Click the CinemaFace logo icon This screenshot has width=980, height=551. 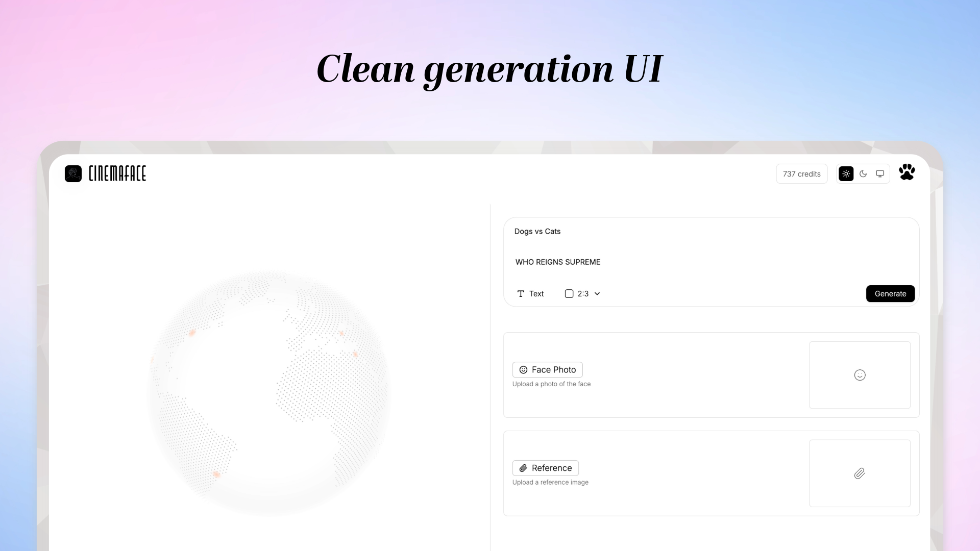73,173
